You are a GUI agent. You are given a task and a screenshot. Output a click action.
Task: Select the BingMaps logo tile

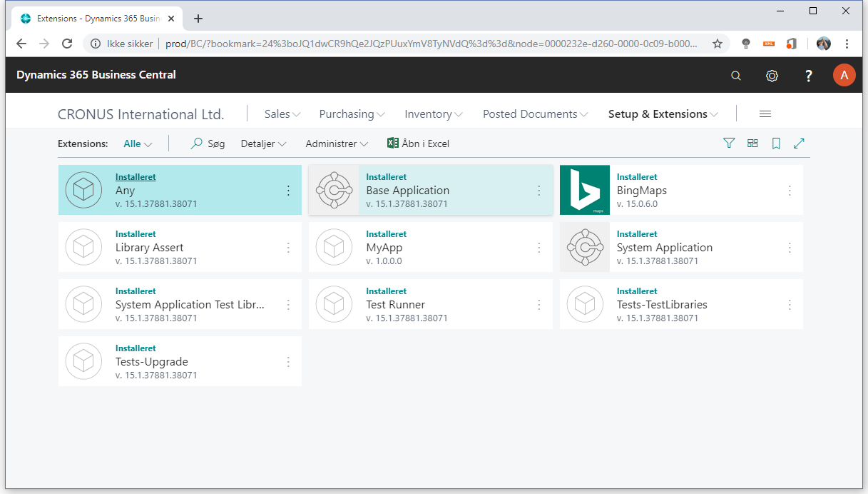click(x=585, y=190)
